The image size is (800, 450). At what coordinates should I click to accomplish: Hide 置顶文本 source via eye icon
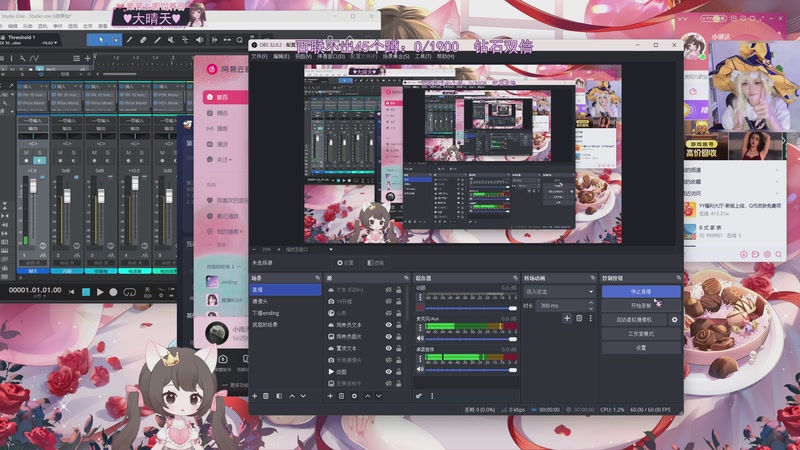(388, 348)
